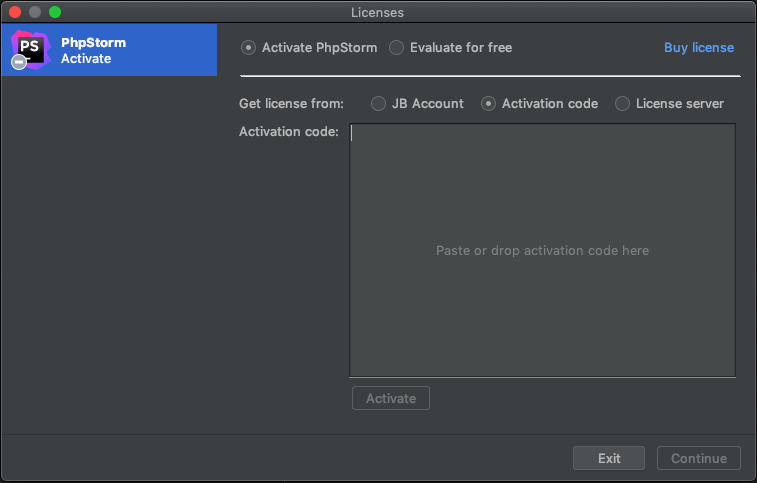Click the PhpStorm PS logo icon
This screenshot has width=757, height=483.
[30, 49]
